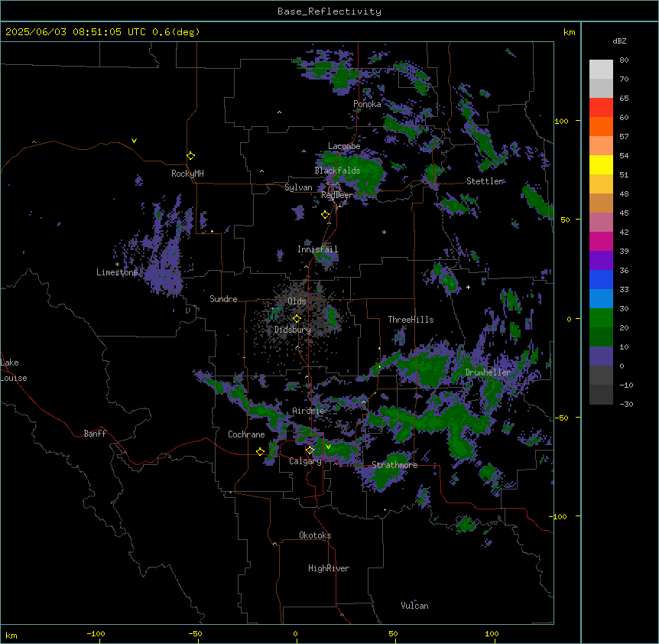Screen dimensions: 659x644
Task: Click the white plus marker north of Drumheller
Action: [468, 287]
